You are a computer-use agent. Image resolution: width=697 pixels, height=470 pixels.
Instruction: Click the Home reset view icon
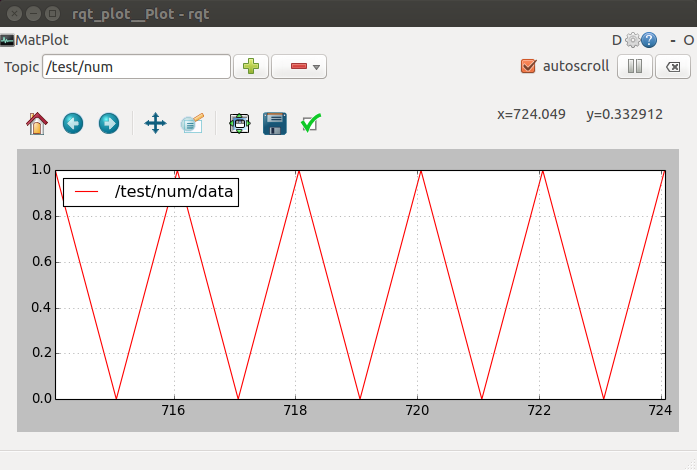pos(37,123)
